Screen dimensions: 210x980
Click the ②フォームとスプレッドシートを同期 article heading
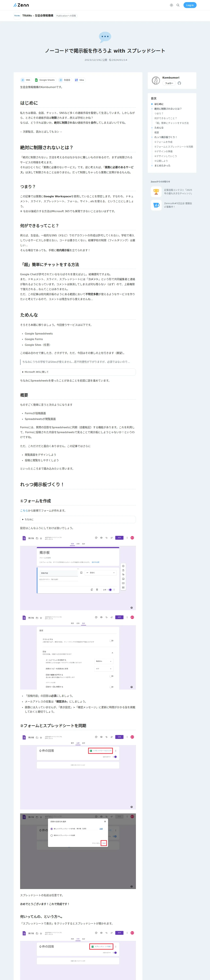[53, 726]
